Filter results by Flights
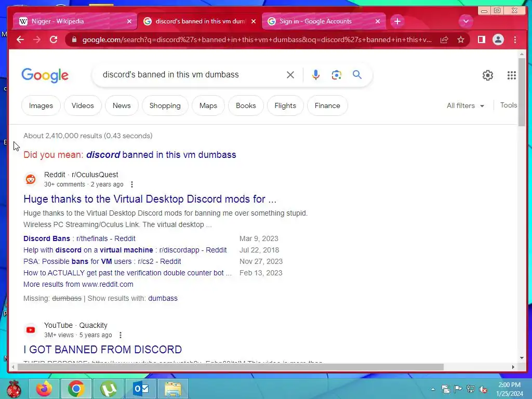 pos(285,105)
